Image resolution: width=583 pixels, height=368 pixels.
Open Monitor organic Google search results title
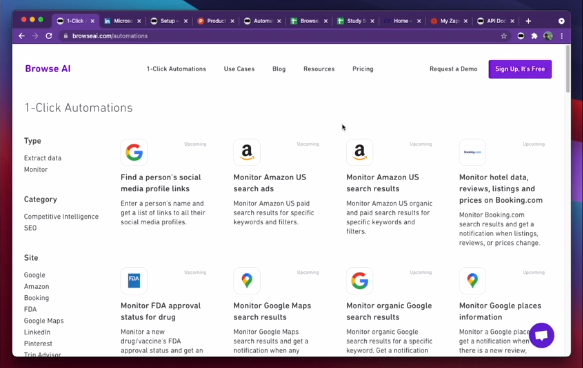click(389, 311)
